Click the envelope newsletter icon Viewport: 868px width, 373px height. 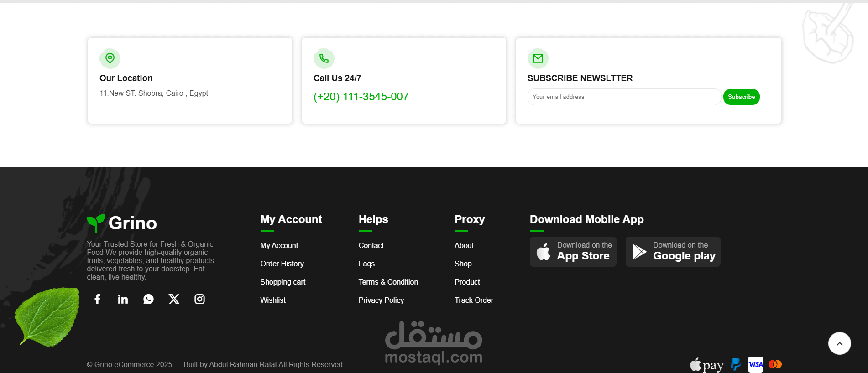(538, 58)
